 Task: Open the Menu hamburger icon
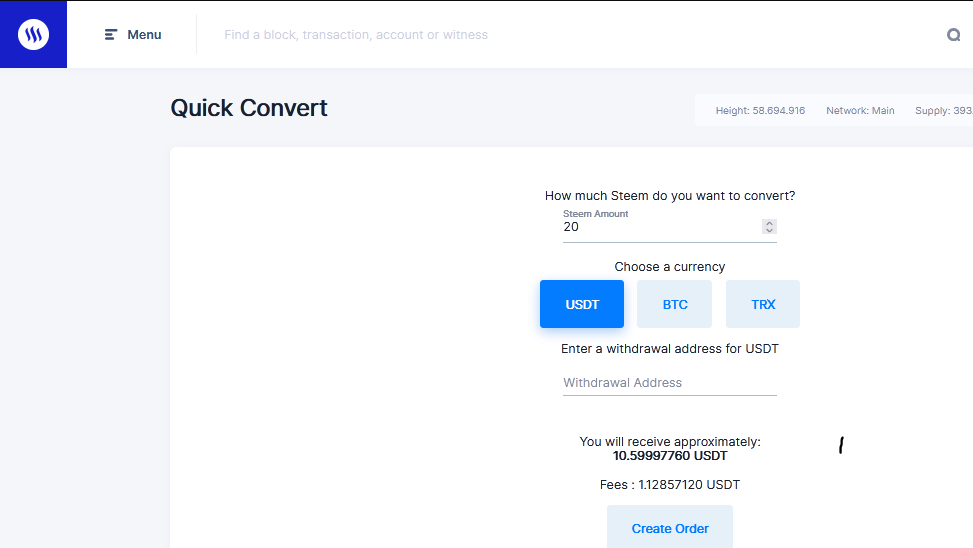(x=110, y=35)
